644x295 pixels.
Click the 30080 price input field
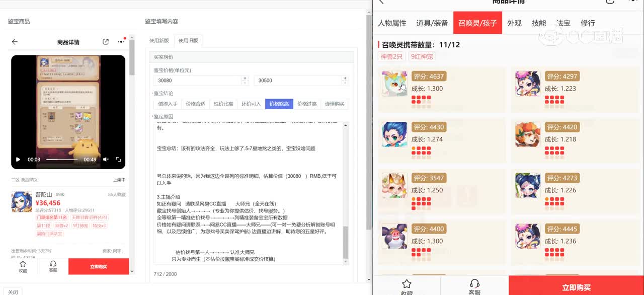(x=198, y=81)
